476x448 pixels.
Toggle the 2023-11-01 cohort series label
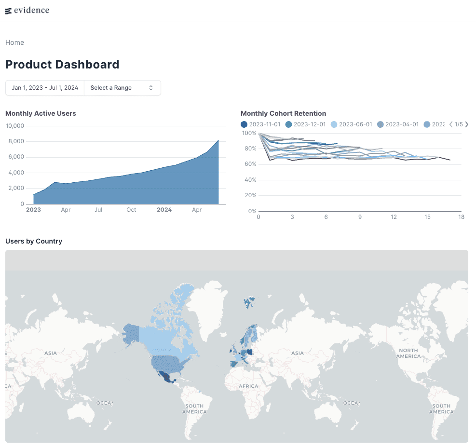tap(264, 124)
